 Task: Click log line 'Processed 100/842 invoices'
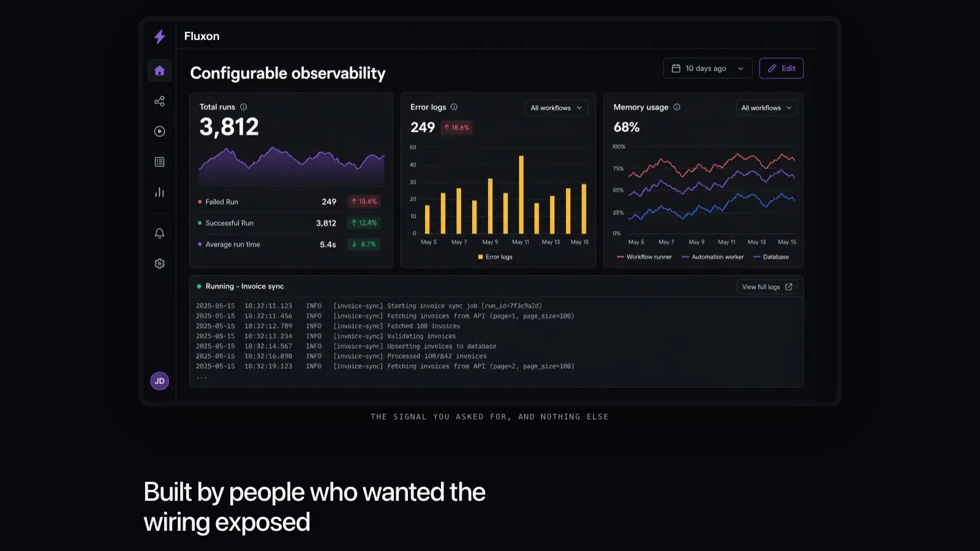(x=341, y=356)
